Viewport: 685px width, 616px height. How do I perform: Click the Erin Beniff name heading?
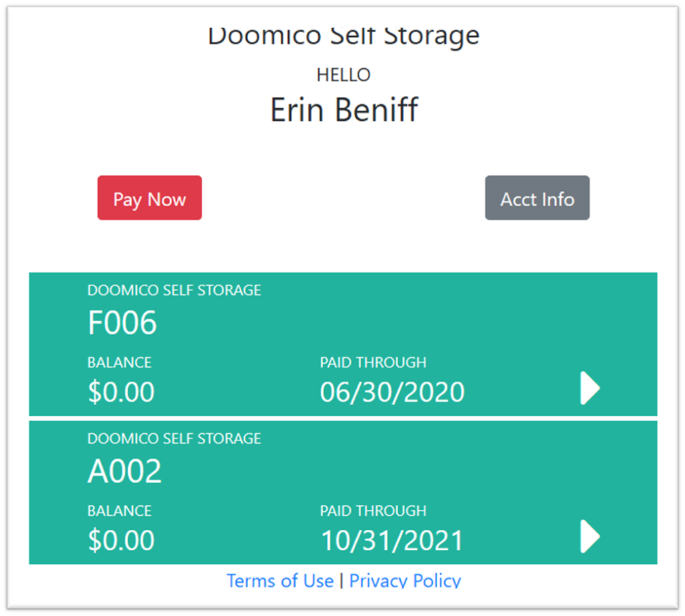coord(344,109)
